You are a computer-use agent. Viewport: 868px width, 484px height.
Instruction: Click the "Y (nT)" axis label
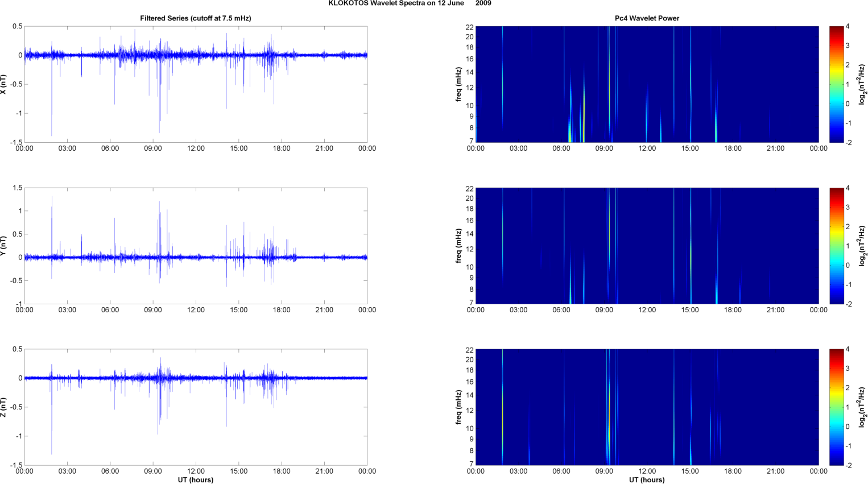pyautogui.click(x=3, y=246)
